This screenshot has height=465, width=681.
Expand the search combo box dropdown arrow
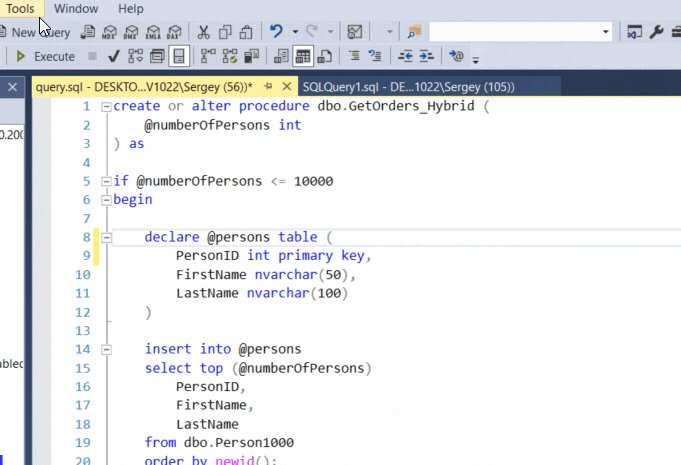pyautogui.click(x=605, y=32)
